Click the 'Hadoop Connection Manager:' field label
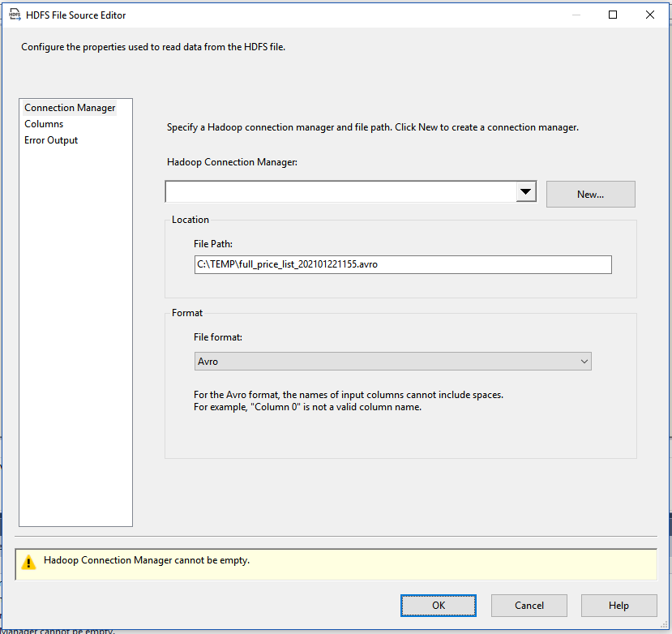This screenshot has height=634, width=672. [x=233, y=162]
